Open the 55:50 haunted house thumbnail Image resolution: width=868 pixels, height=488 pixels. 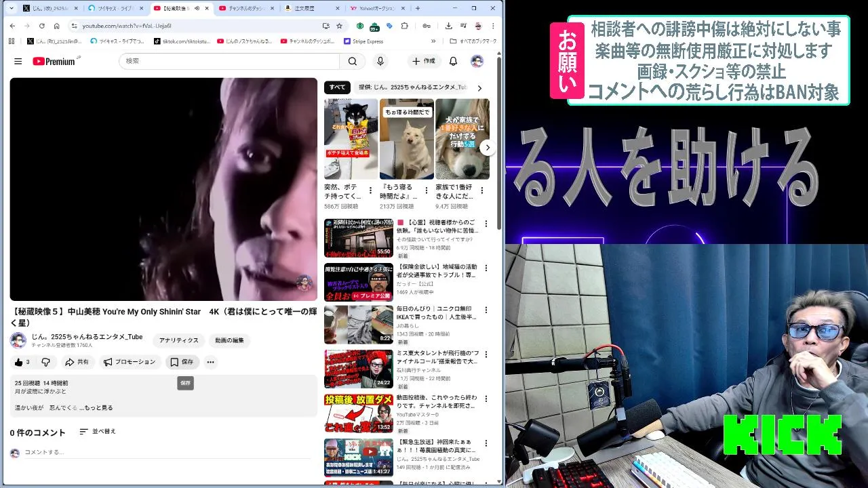coord(358,237)
